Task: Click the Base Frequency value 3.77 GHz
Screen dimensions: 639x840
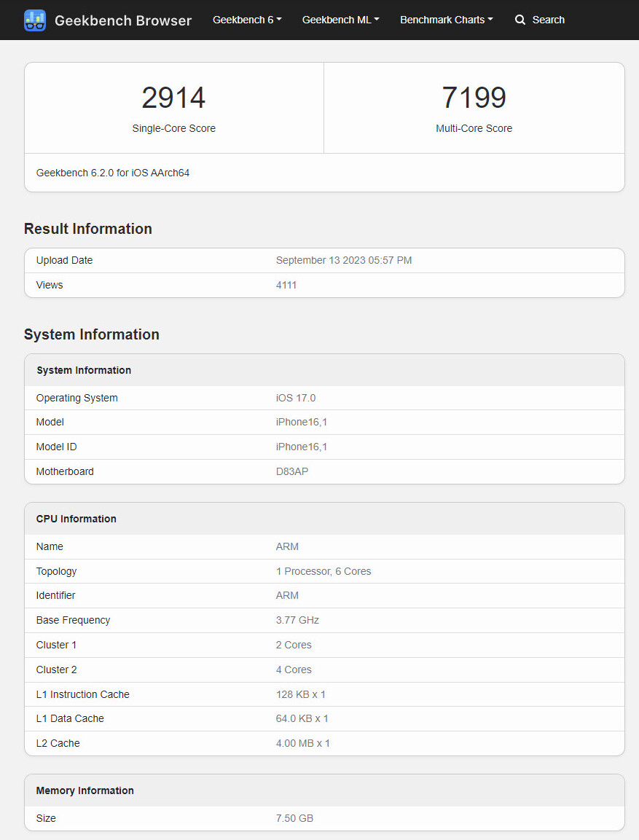Action: coord(297,620)
